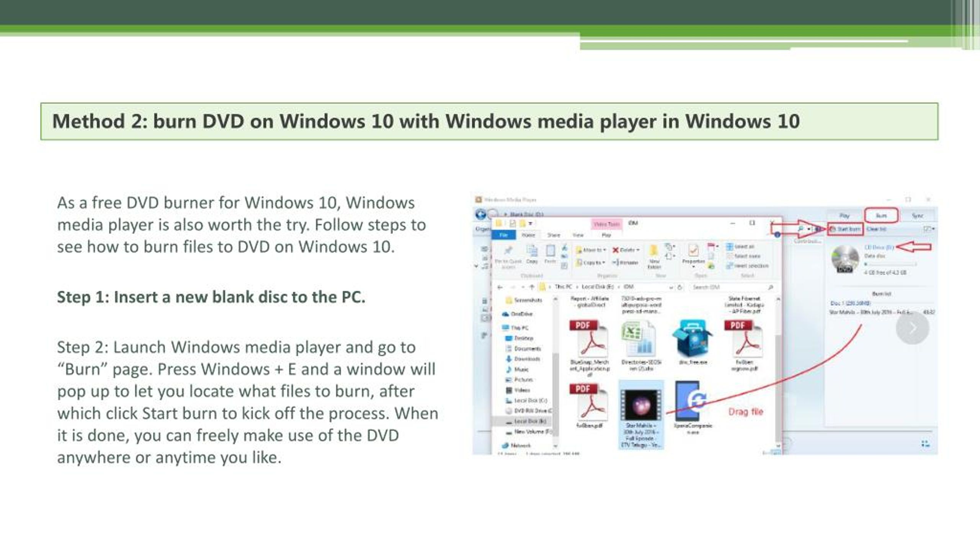
Task: Click Select none in the ribbon
Action: (743, 256)
